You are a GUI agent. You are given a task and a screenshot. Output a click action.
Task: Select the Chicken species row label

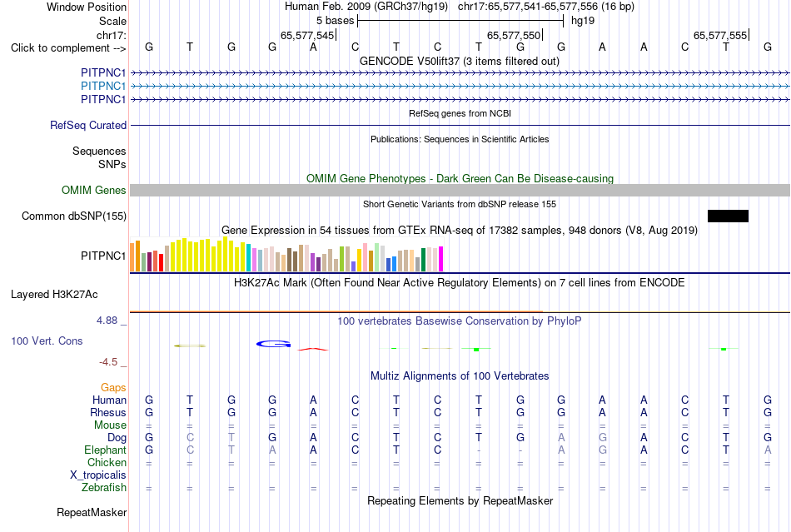click(107, 462)
